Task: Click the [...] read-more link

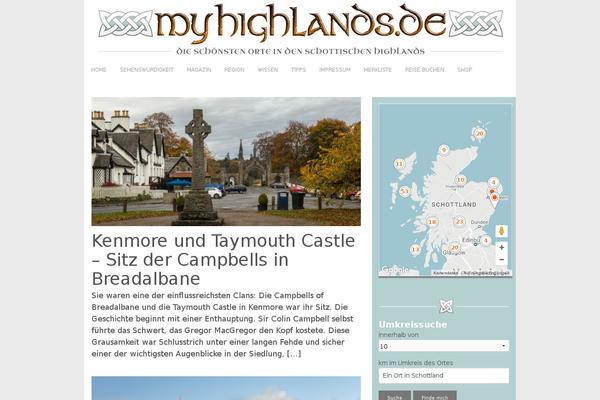Action: coord(294,354)
